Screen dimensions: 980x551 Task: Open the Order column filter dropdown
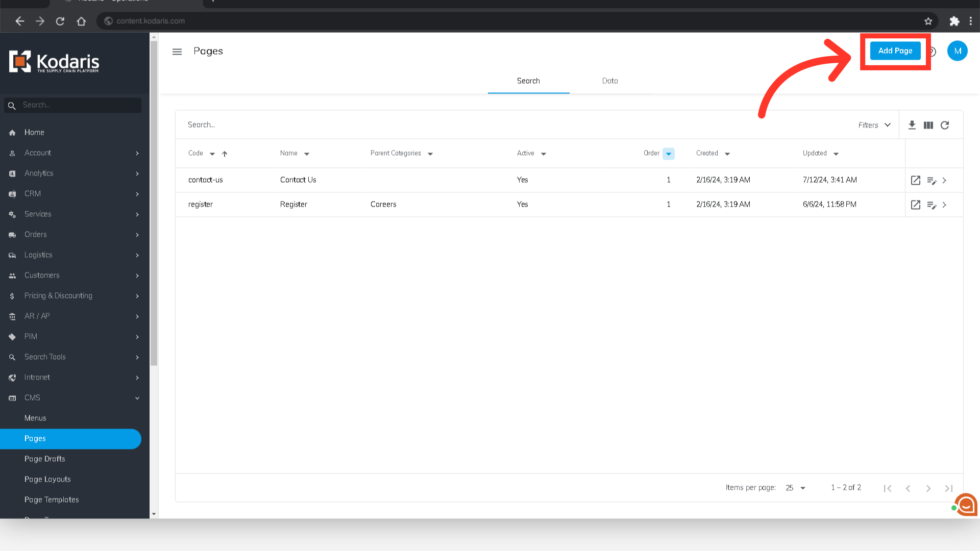(668, 154)
